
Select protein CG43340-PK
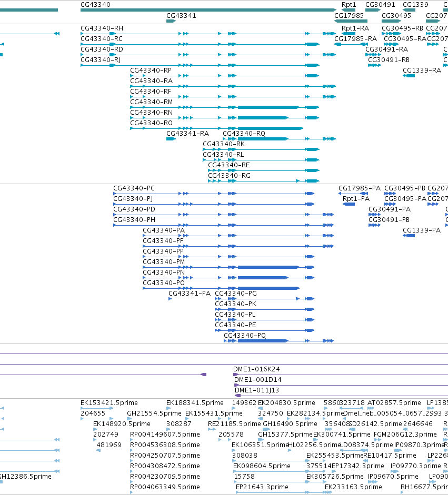236,304
